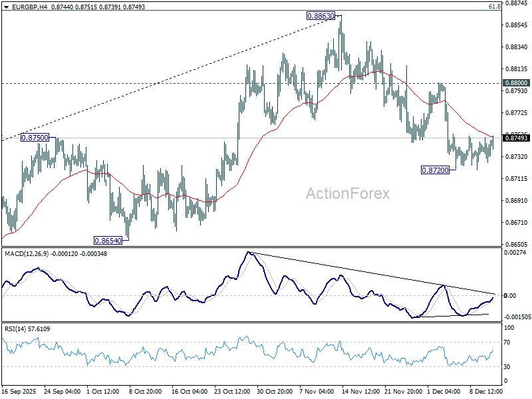This screenshot has height=399, width=532.
Task: Click the 0.88000 horizontal level price tag
Action: tap(516, 82)
